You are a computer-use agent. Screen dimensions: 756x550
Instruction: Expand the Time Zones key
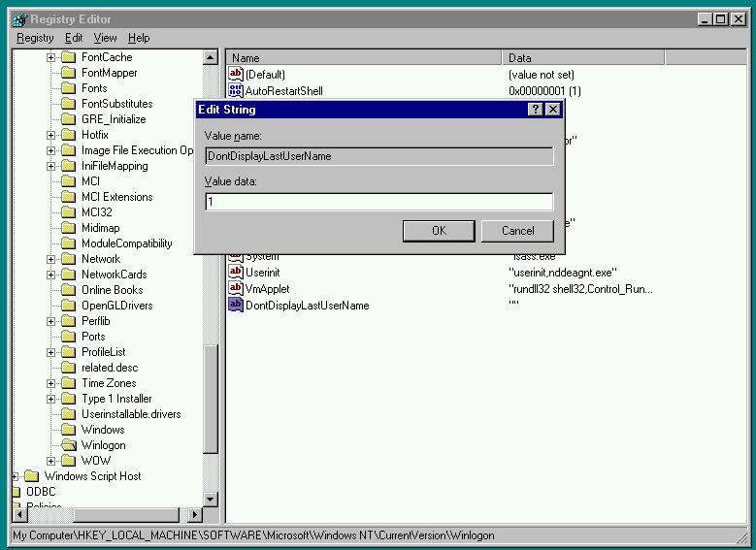tap(50, 384)
